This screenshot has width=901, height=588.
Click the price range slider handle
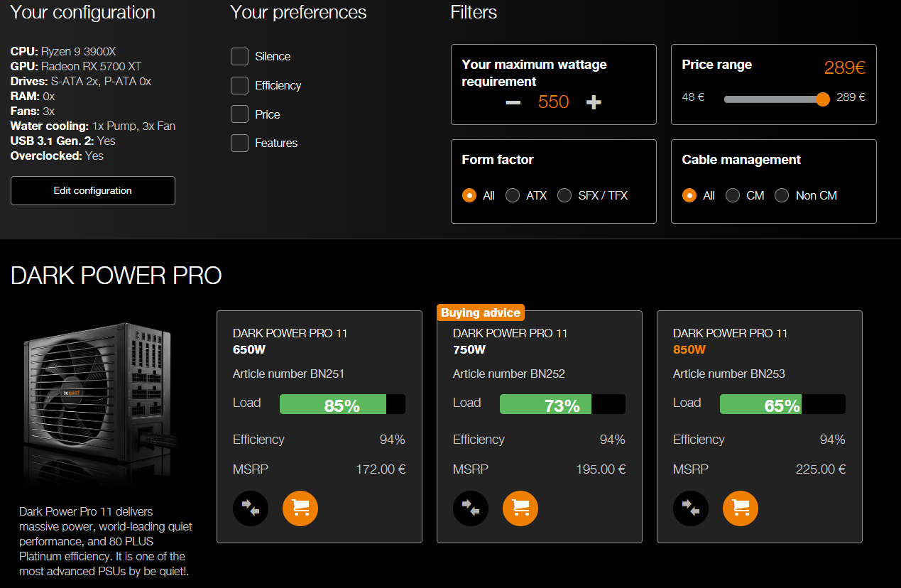point(823,99)
